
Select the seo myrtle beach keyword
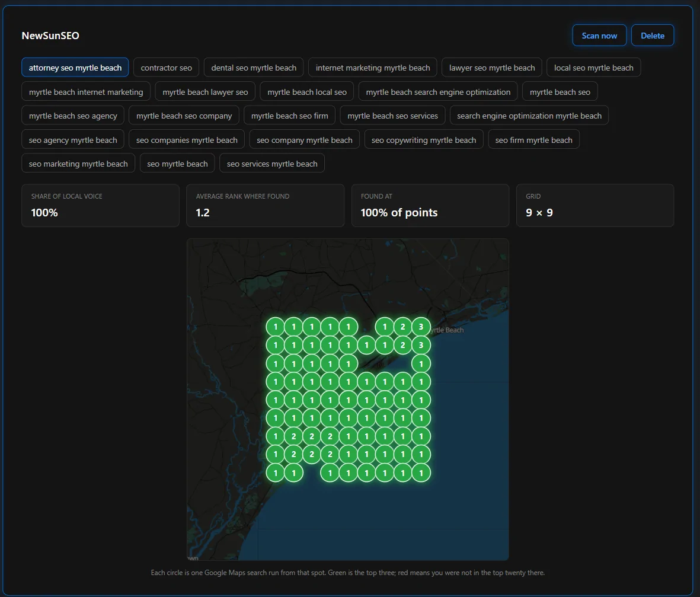177,164
